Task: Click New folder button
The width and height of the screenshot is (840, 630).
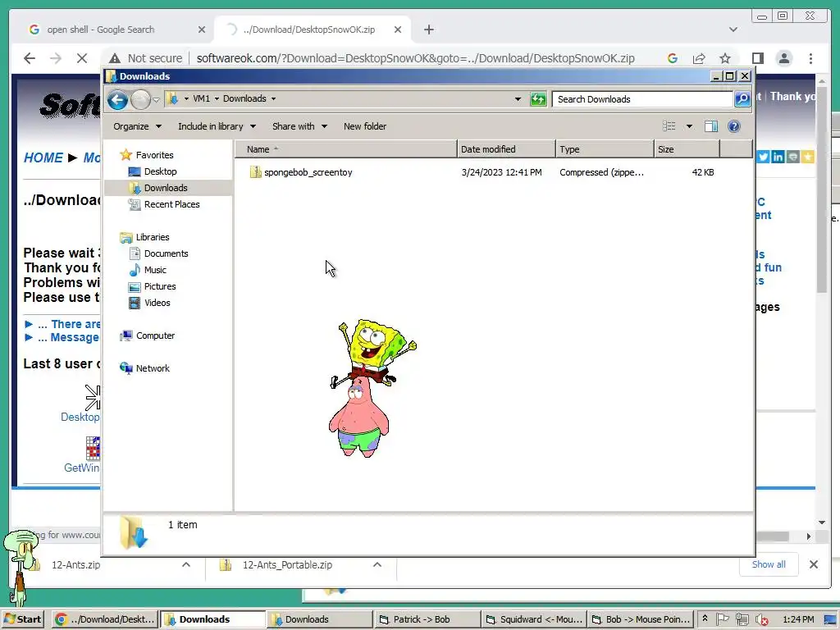Action: [365, 126]
